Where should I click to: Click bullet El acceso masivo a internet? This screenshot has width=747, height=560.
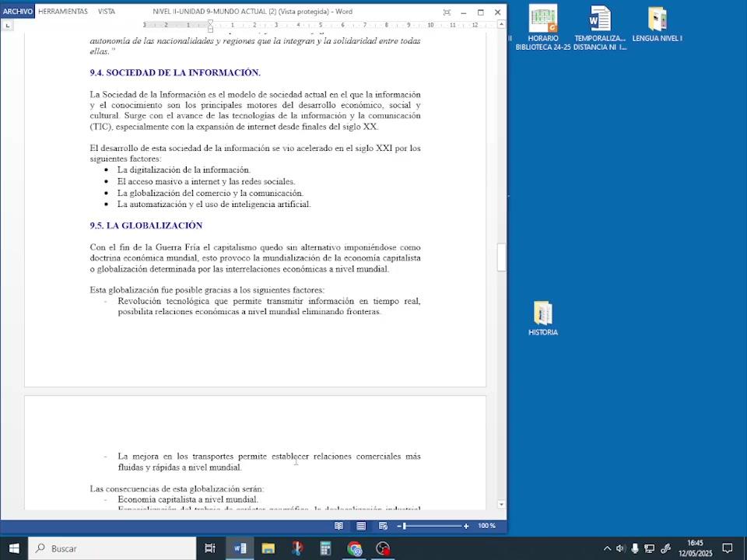[205, 181]
